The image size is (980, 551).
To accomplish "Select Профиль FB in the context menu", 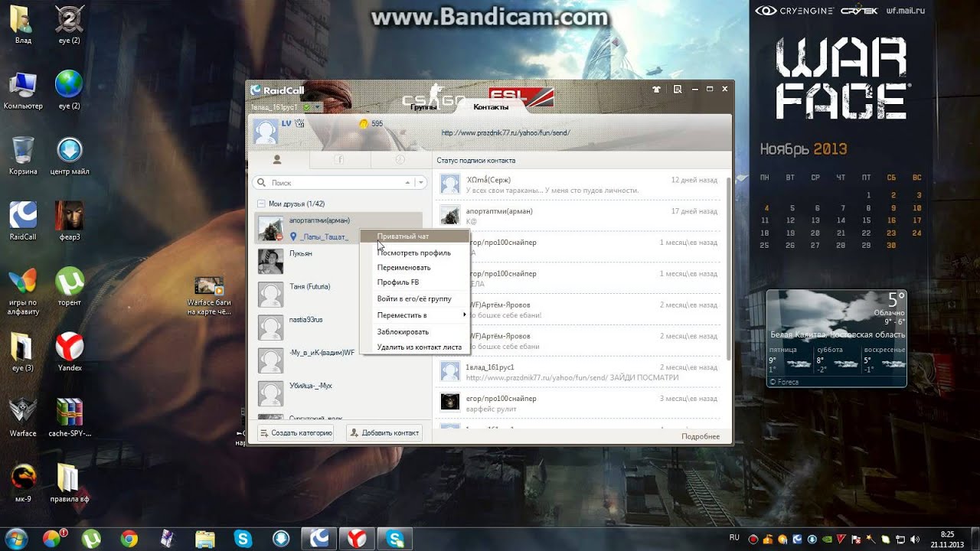I will 414,282.
